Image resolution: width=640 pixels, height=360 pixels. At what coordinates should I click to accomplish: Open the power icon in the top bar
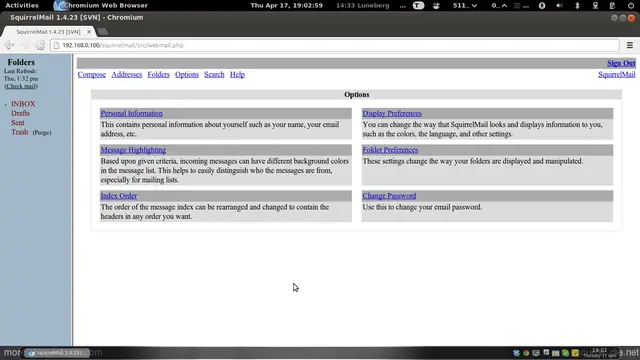(631, 5)
